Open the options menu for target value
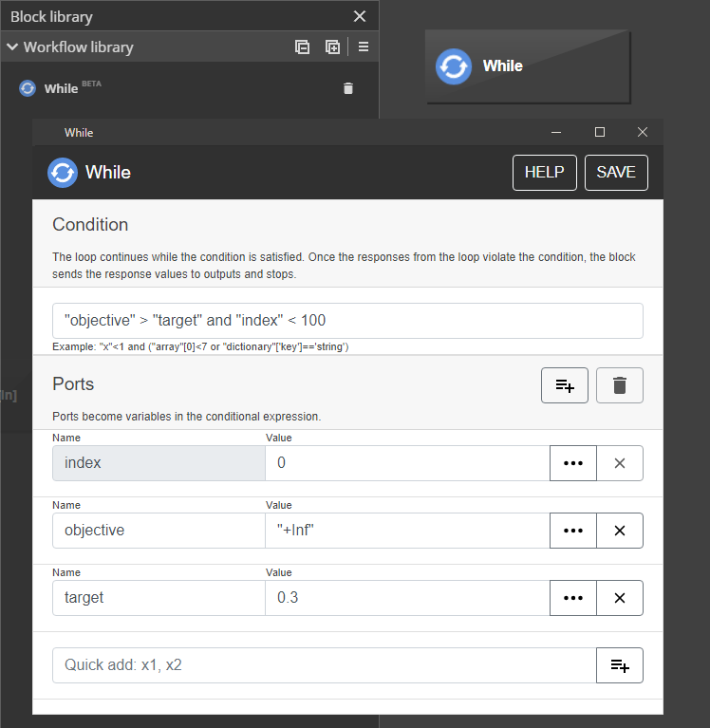Viewport: 710px width, 728px height. 572,598
